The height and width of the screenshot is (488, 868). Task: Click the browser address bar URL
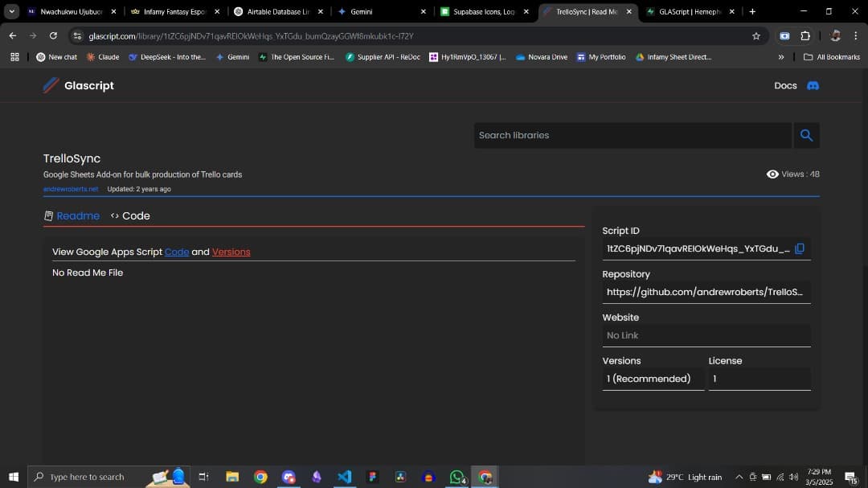tap(251, 36)
